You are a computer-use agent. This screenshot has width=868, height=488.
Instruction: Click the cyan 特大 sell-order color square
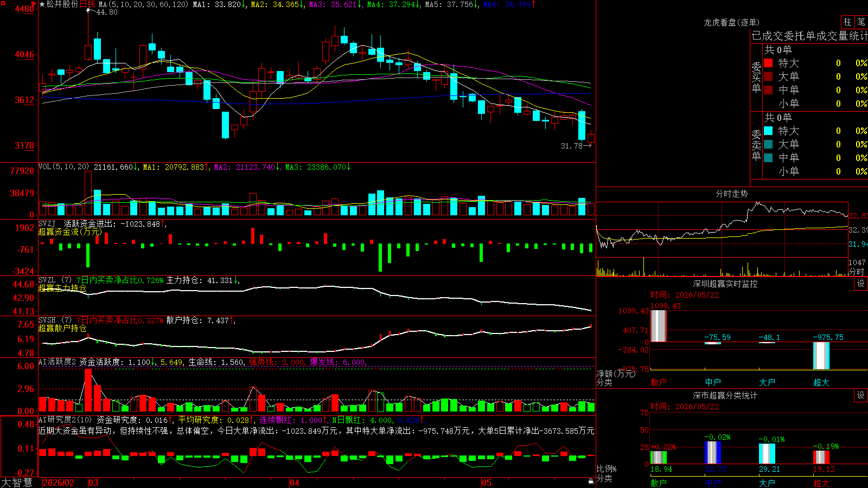[x=768, y=131]
